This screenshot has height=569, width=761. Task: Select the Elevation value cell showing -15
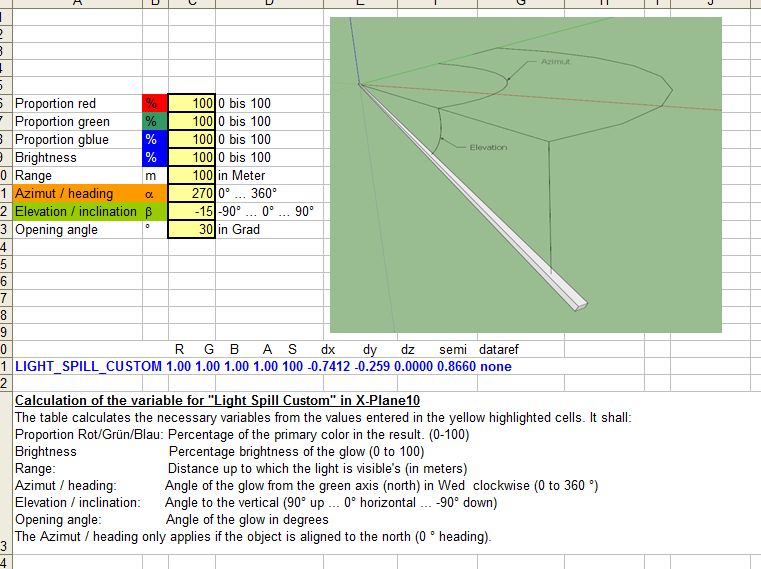(192, 211)
